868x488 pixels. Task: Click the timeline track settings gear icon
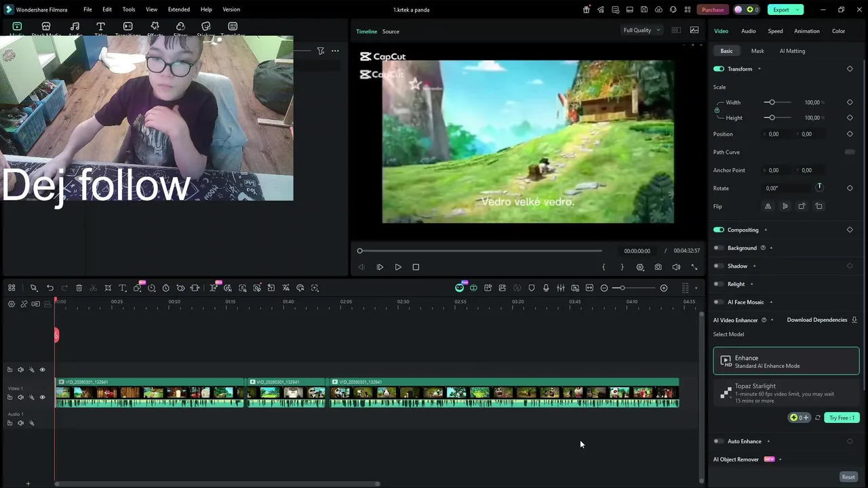(12, 304)
